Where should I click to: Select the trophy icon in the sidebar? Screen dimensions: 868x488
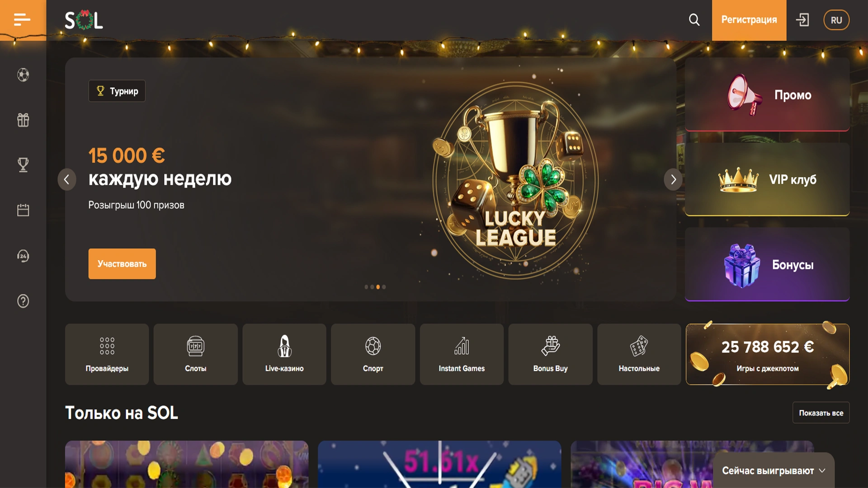pos(23,165)
